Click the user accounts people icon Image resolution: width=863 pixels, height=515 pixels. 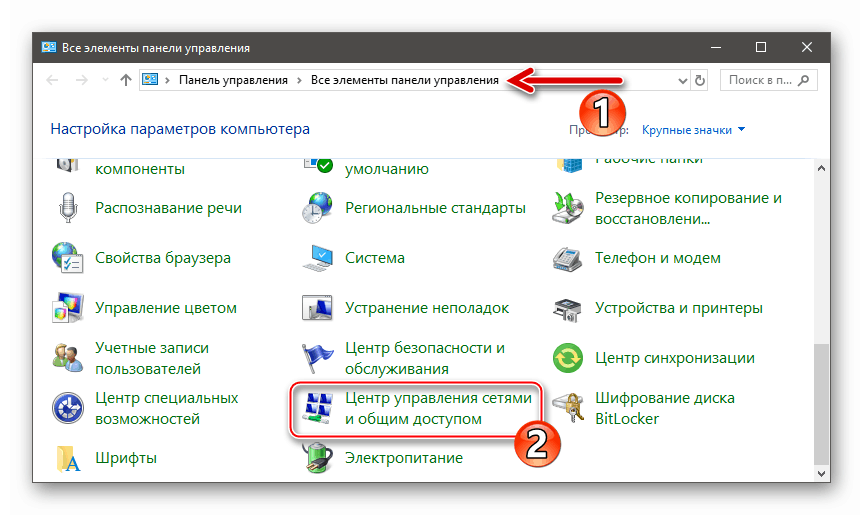(x=67, y=358)
